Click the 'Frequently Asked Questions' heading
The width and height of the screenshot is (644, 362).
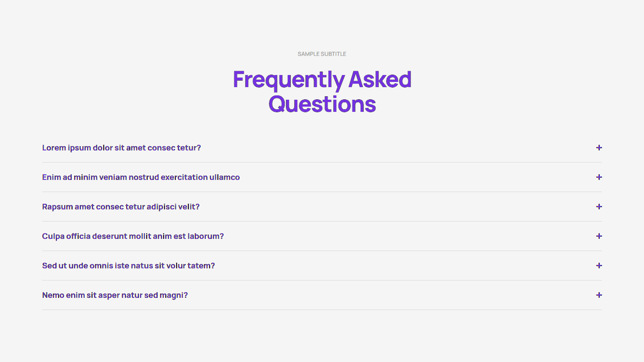coord(322,91)
